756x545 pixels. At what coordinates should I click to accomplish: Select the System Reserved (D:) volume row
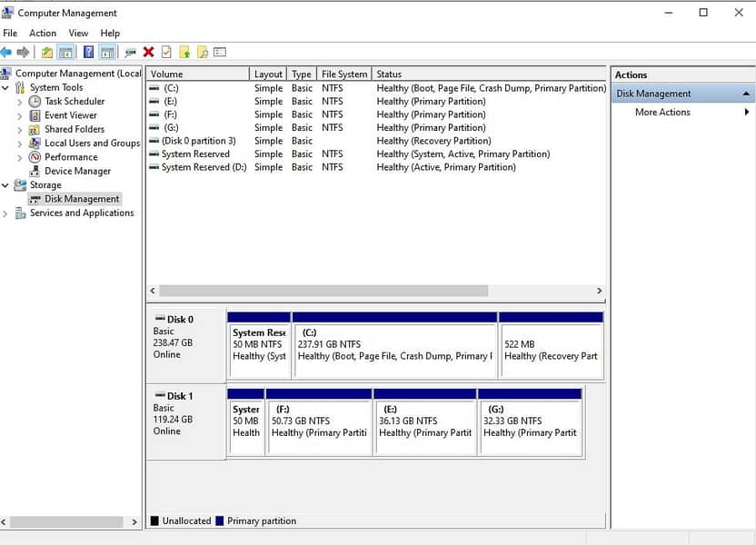click(376, 167)
